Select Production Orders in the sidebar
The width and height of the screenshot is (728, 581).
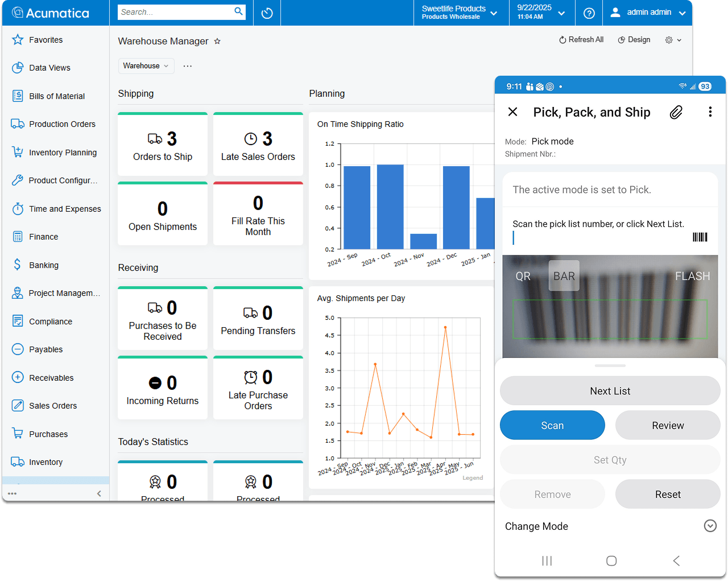(59, 123)
